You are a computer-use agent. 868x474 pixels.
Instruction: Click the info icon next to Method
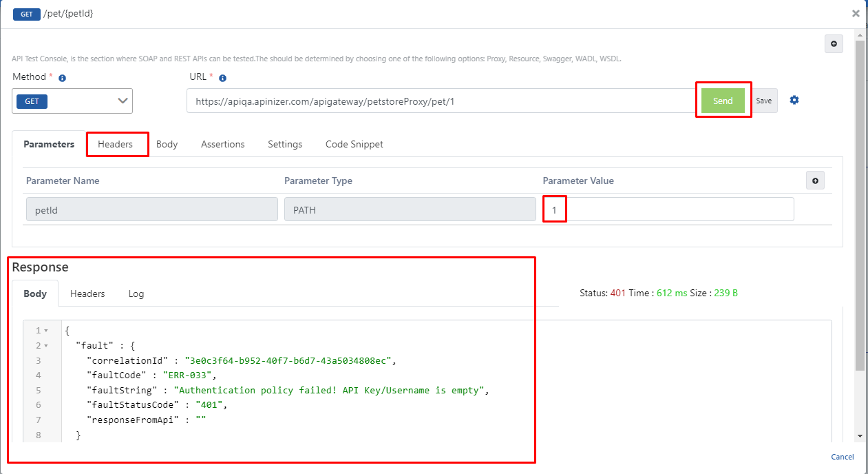coord(62,78)
